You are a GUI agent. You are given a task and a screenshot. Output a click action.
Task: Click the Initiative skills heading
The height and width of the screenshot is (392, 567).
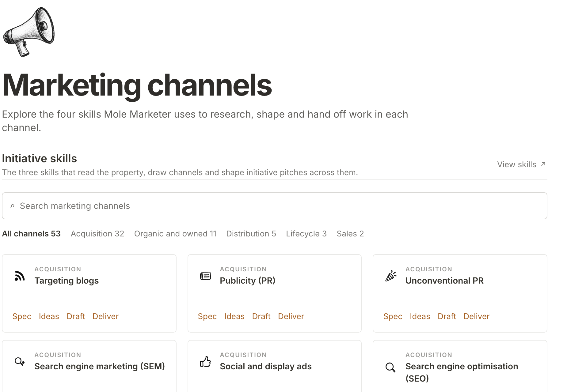(x=39, y=159)
